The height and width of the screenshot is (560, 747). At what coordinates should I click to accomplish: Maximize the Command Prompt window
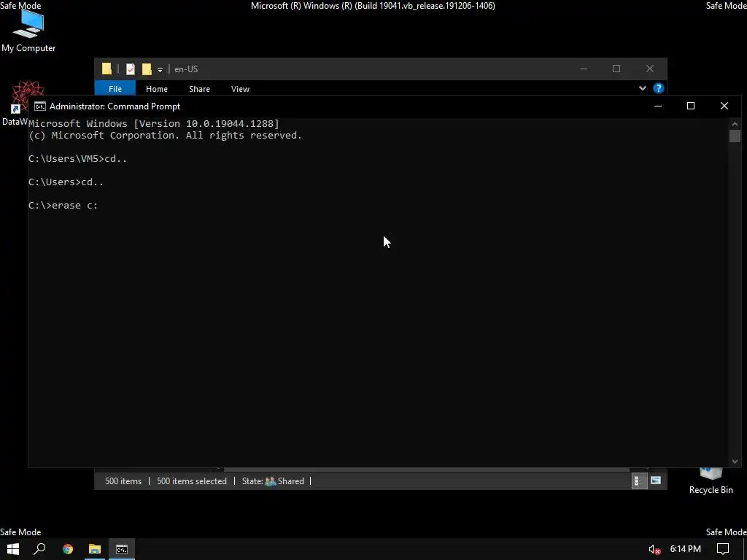coord(691,106)
